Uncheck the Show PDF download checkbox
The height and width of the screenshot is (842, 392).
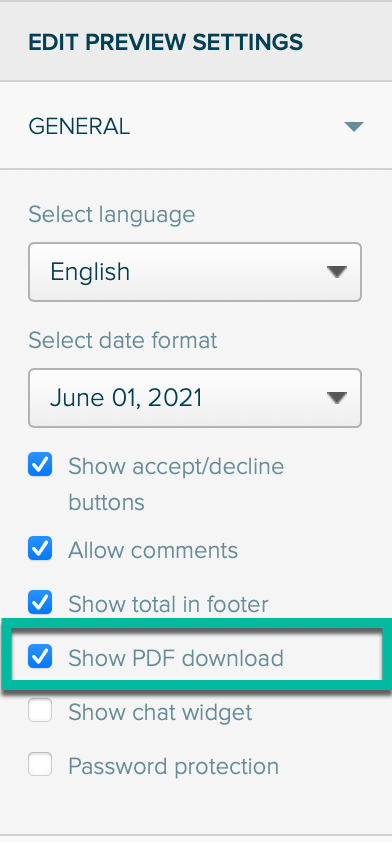coord(40,656)
